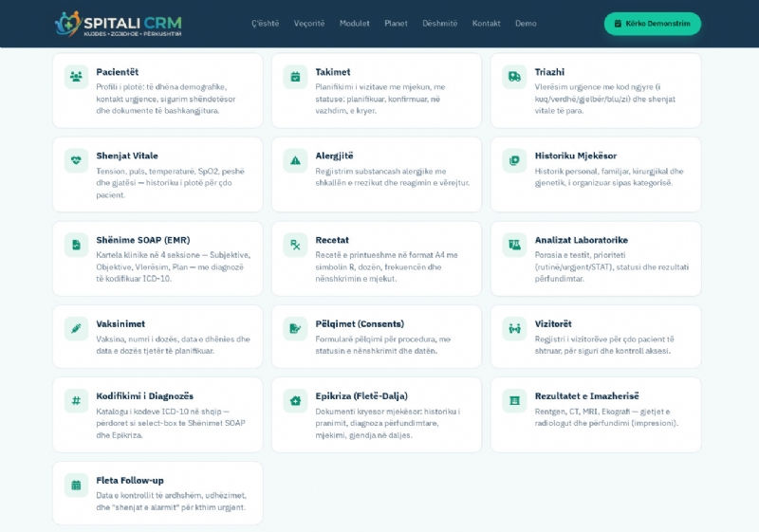759x532 pixels.
Task: Click the Historiku Mjekësor icon
Action: click(x=514, y=160)
